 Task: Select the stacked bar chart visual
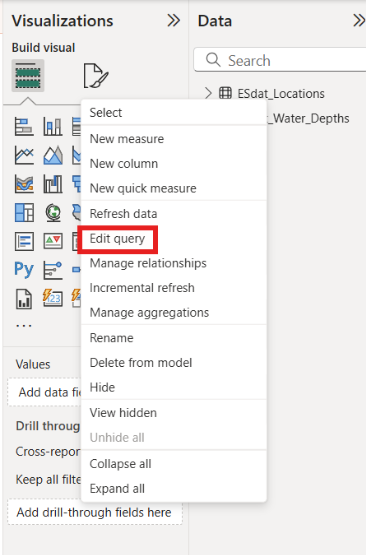(x=24, y=126)
